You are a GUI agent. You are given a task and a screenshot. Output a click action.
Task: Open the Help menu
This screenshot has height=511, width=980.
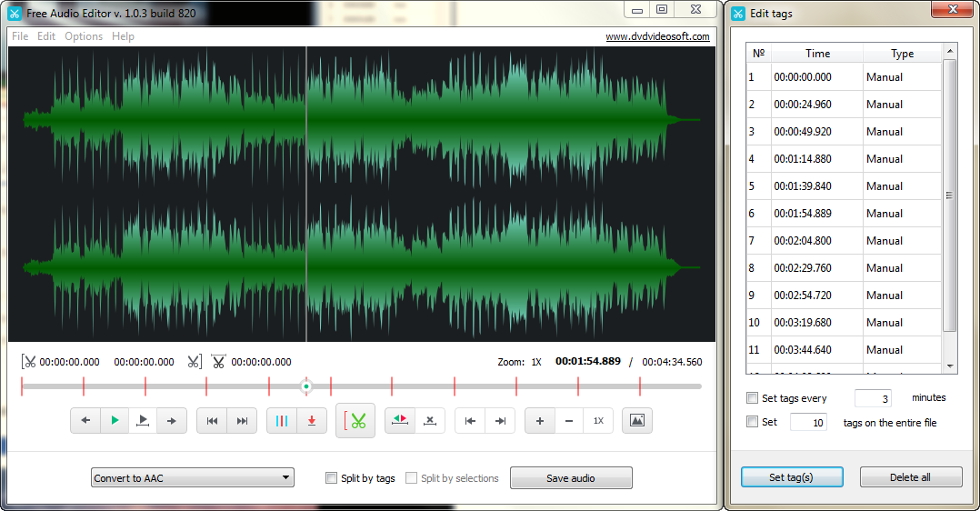123,36
